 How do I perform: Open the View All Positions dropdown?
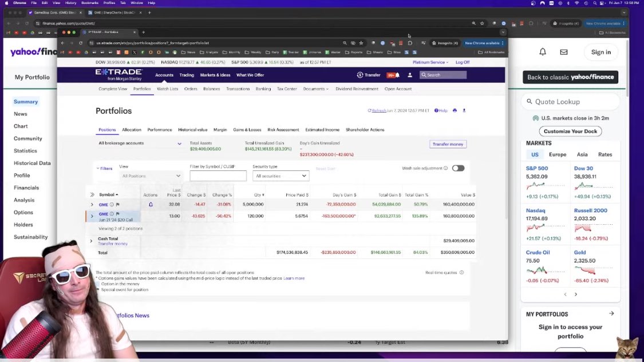pos(151,176)
